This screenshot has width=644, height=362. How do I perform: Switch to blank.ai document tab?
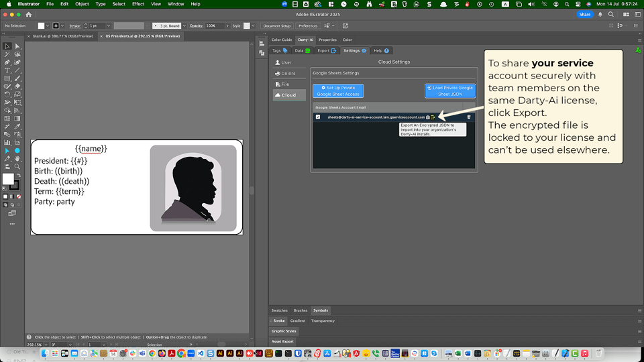coord(63,36)
